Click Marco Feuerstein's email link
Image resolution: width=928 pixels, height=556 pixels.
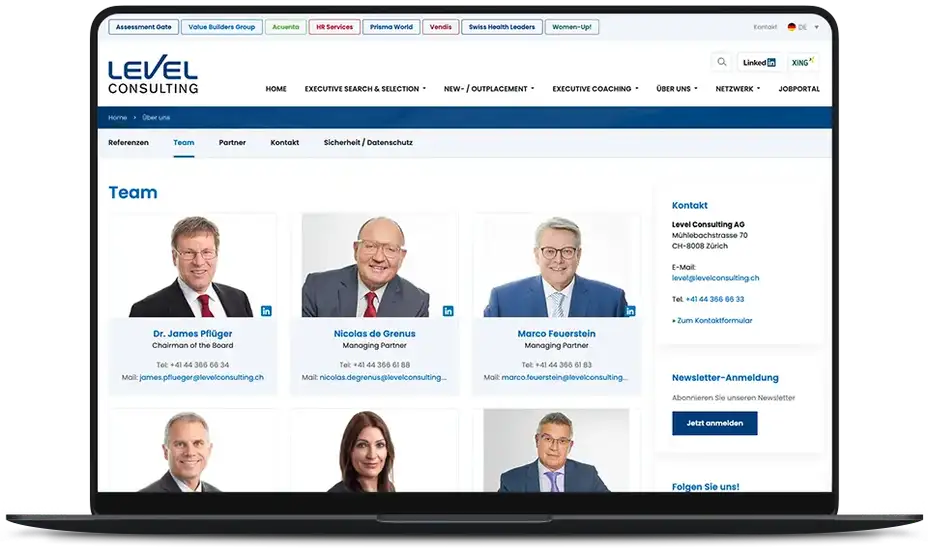[x=565, y=377]
